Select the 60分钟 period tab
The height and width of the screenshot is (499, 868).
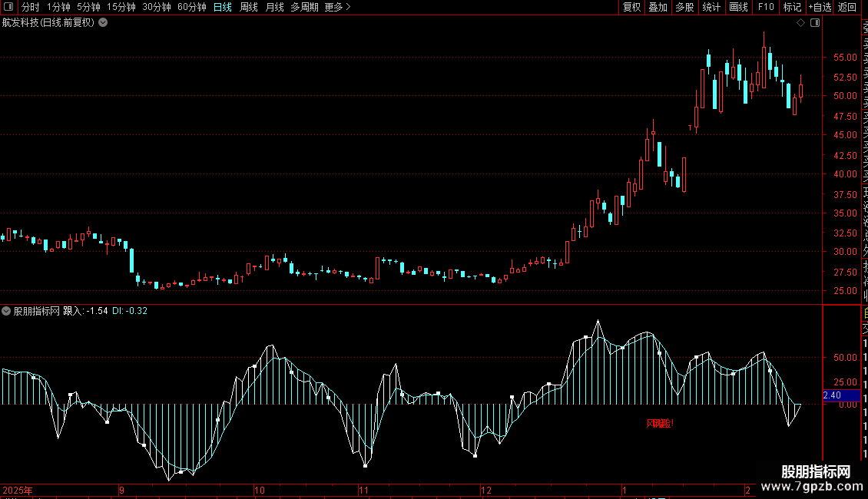coord(192,7)
